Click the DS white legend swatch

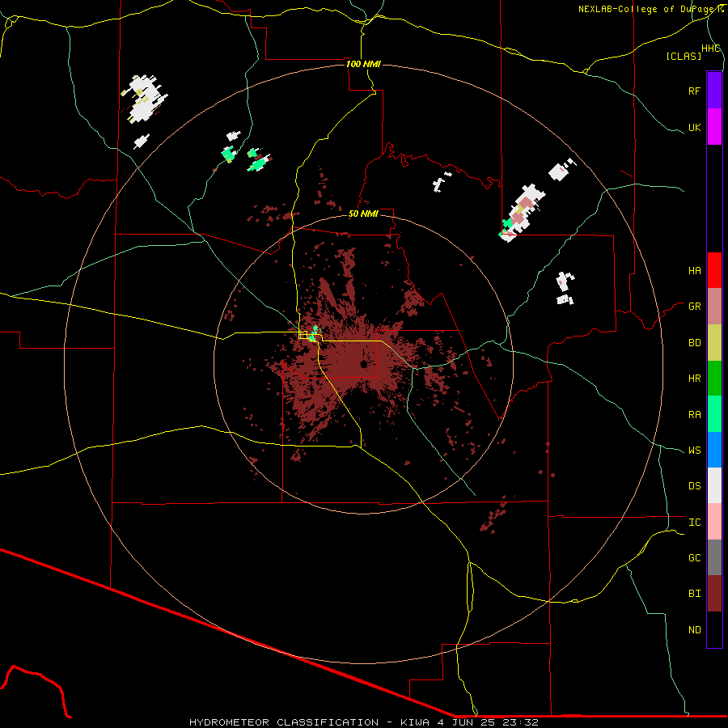click(x=714, y=485)
